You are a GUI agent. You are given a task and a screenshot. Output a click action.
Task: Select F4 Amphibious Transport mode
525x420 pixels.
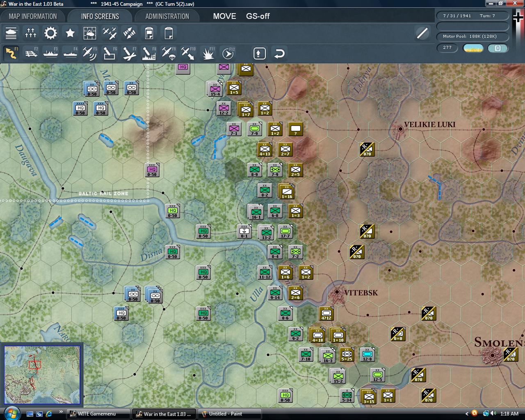pyautogui.click(x=70, y=53)
